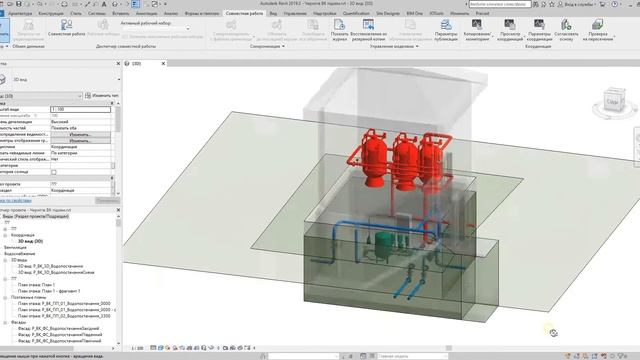This screenshot has width=640, height=360.
Task: Click the 3D view type icon in Properties
Action: tap(3, 79)
